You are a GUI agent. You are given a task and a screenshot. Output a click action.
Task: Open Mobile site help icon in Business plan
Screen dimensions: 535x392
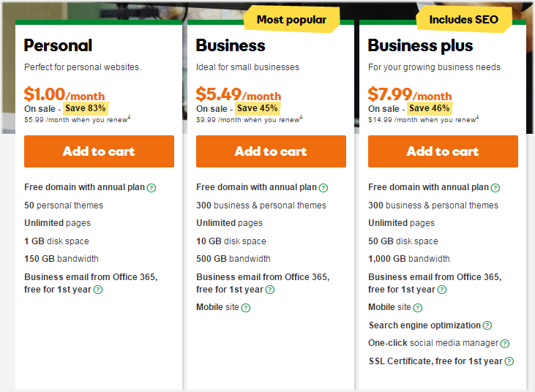(x=246, y=308)
